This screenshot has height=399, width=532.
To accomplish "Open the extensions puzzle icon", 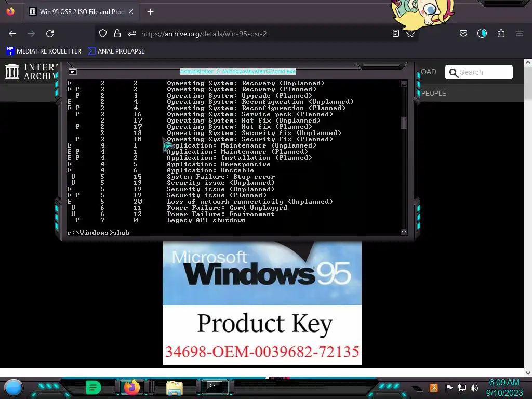I will tap(501, 33).
